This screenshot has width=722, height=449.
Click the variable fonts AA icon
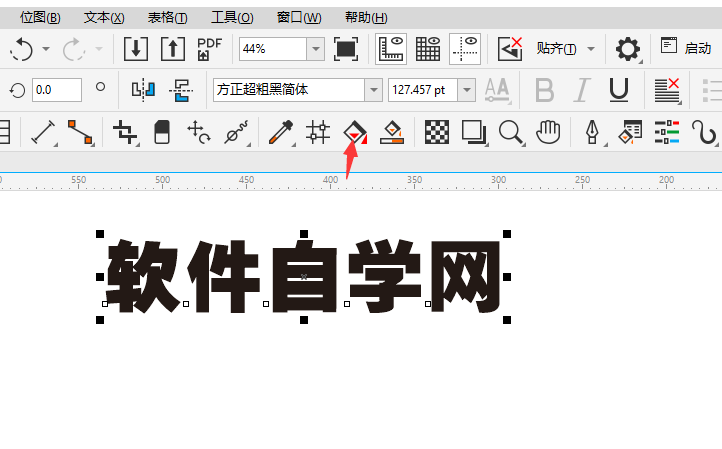pos(497,90)
